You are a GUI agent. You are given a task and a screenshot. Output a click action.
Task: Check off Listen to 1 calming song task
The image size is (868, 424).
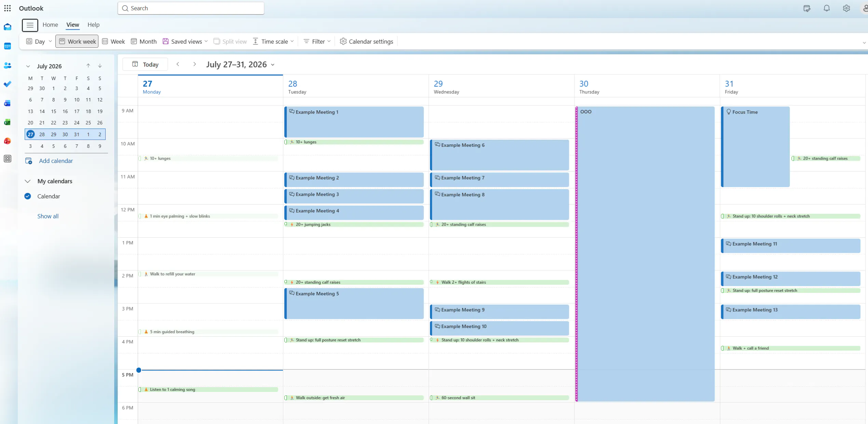[x=140, y=390]
